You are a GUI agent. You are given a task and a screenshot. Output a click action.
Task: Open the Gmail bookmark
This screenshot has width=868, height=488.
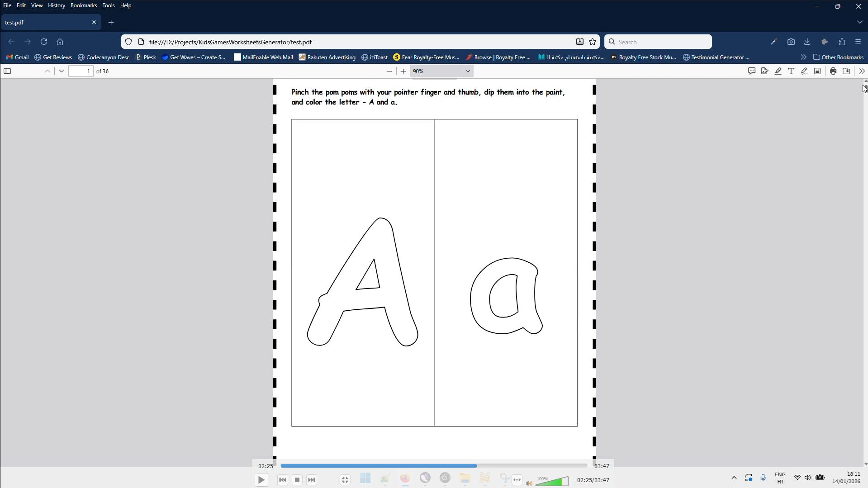[x=18, y=57]
